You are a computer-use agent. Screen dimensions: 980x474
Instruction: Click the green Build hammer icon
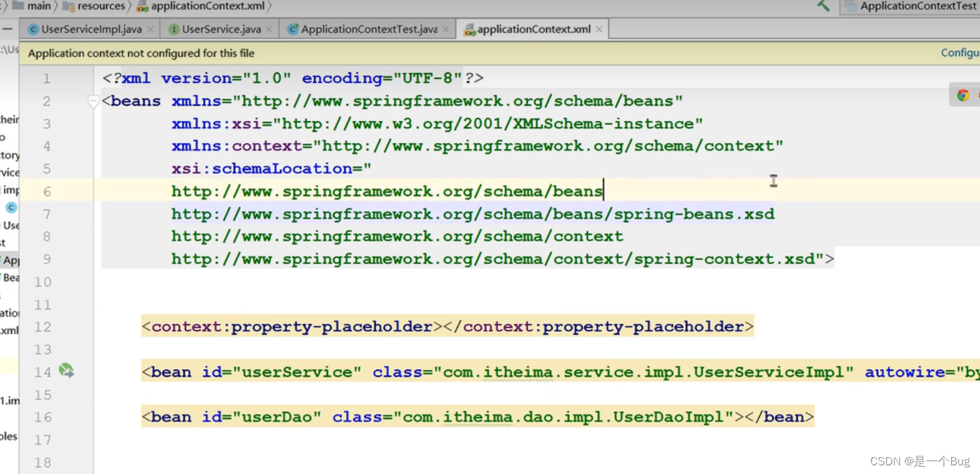[823, 6]
